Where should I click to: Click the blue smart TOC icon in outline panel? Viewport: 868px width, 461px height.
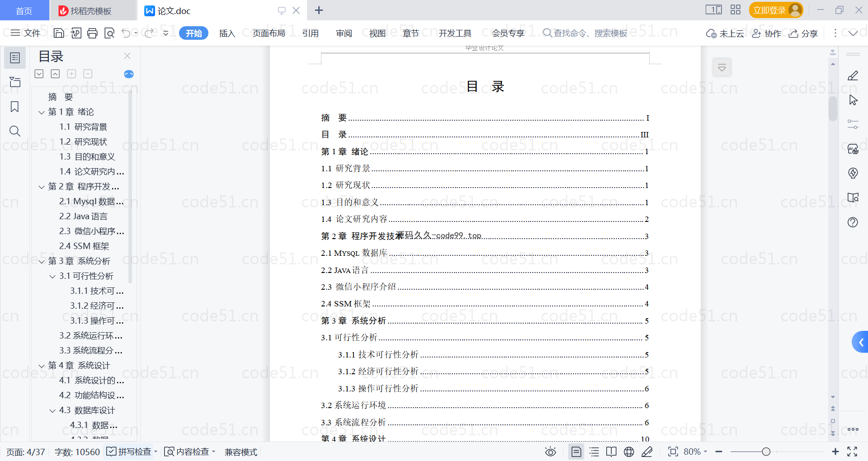(129, 74)
